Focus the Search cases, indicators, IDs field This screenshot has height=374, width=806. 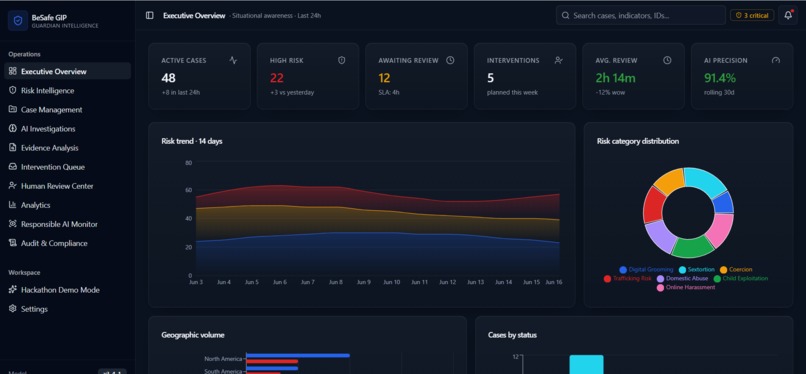[640, 15]
